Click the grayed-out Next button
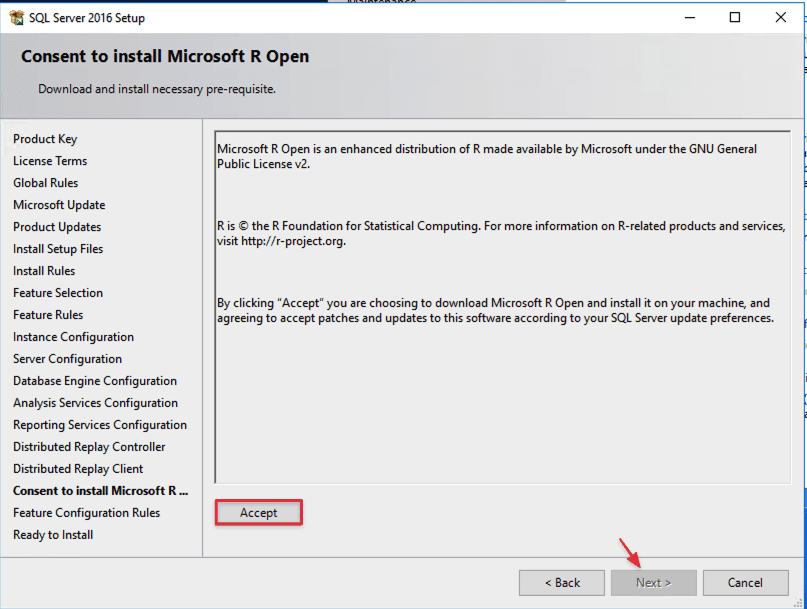Viewport: 807px width, 609px height. 653,583
